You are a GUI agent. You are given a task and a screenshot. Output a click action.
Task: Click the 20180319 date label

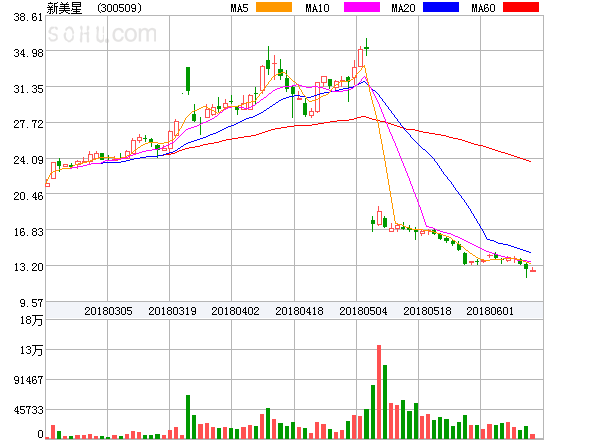[172, 311]
